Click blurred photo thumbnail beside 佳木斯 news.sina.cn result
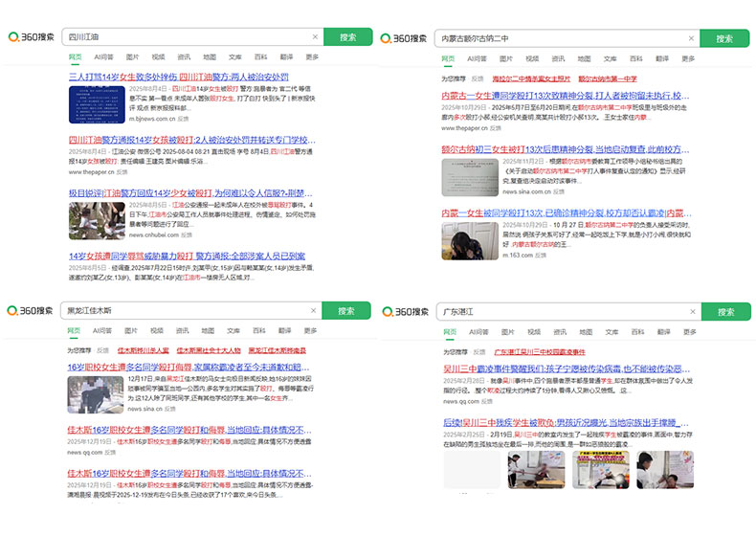Image resolution: width=756 pixels, height=536 pixels. [96, 395]
